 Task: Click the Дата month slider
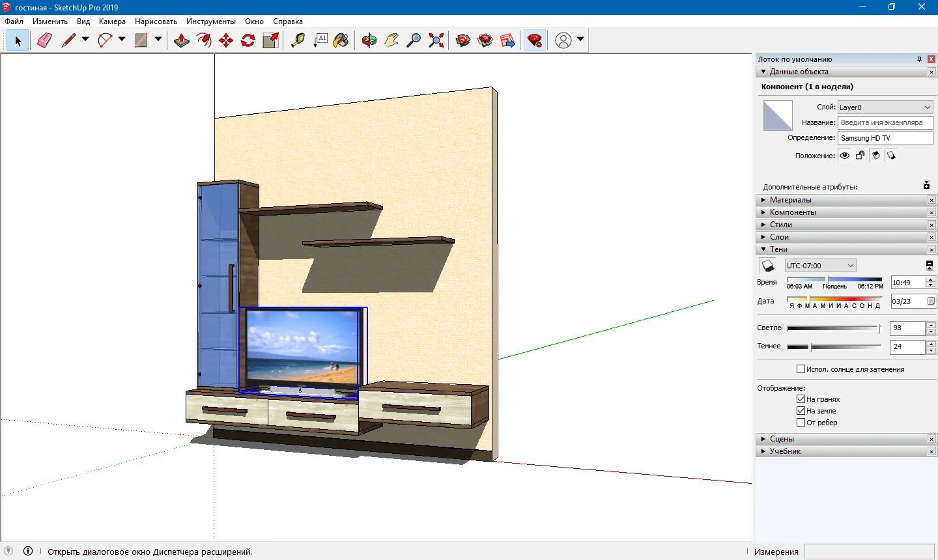click(834, 300)
